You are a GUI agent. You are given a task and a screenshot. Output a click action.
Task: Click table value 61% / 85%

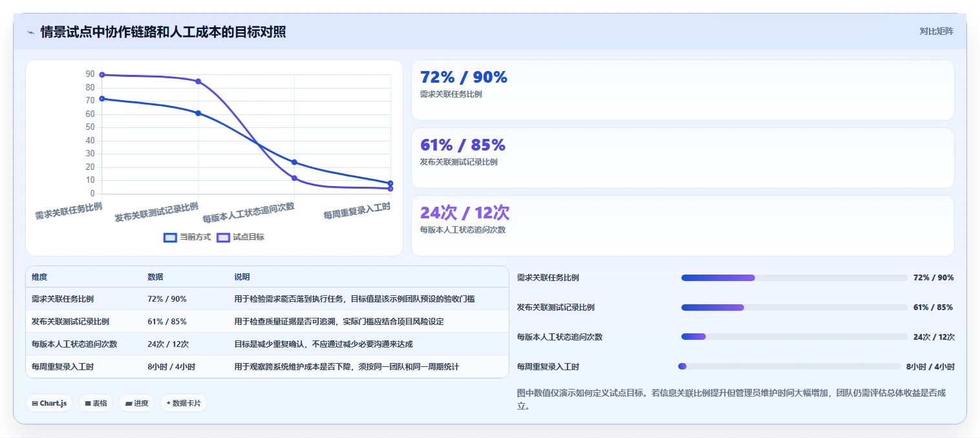167,321
